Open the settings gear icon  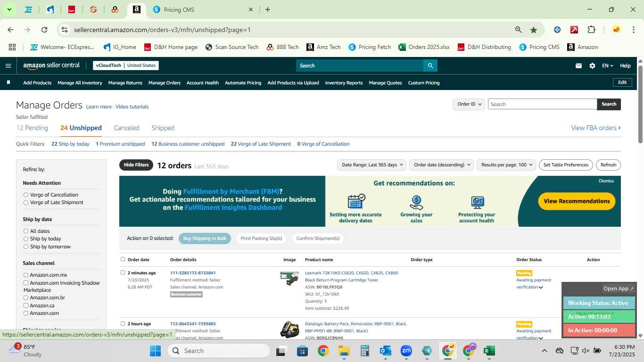click(x=592, y=66)
